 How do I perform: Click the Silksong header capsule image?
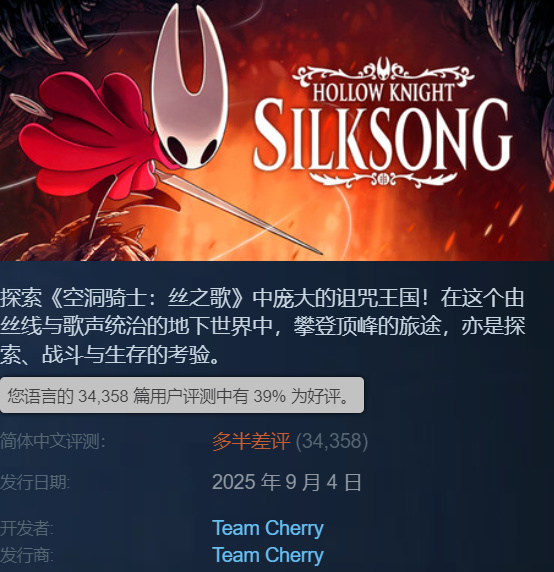(277, 130)
